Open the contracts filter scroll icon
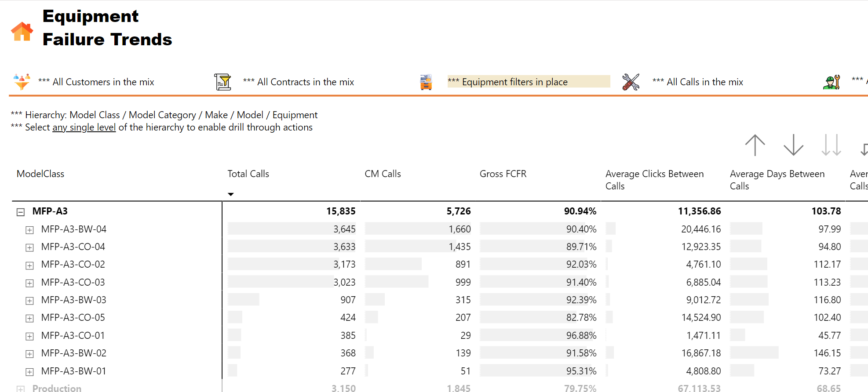 223,82
